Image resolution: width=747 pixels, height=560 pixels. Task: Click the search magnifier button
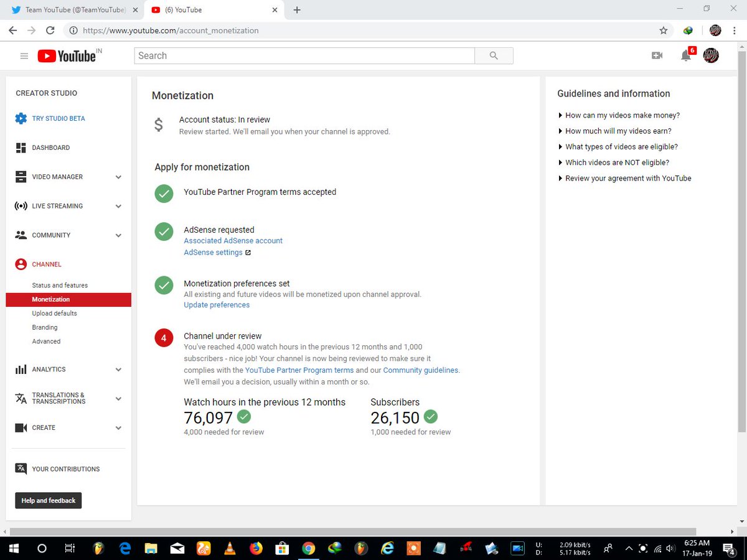[x=494, y=55]
